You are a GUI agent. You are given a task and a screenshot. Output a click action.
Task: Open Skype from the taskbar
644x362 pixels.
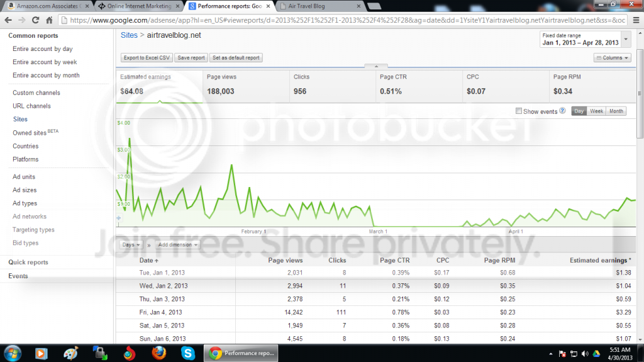point(187,353)
